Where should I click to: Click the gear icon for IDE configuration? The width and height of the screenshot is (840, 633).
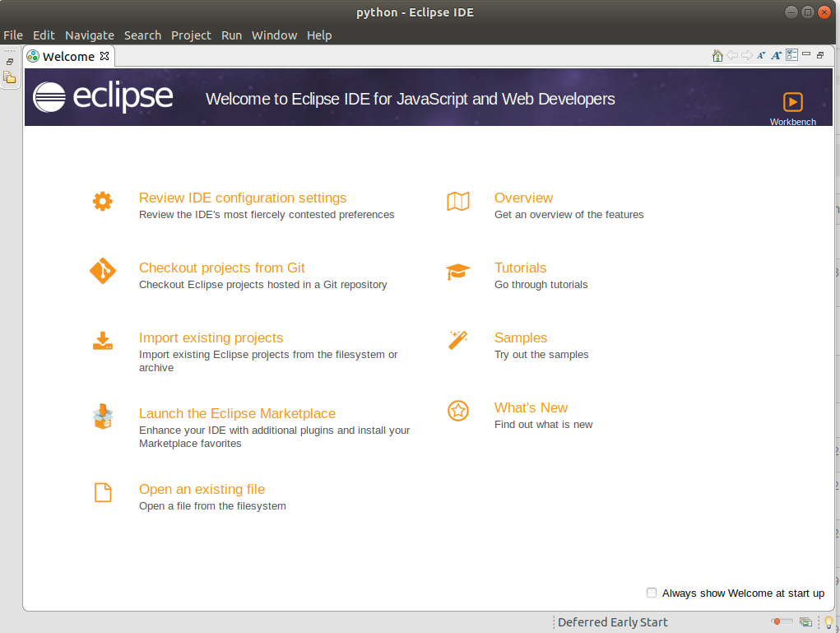[x=102, y=201]
